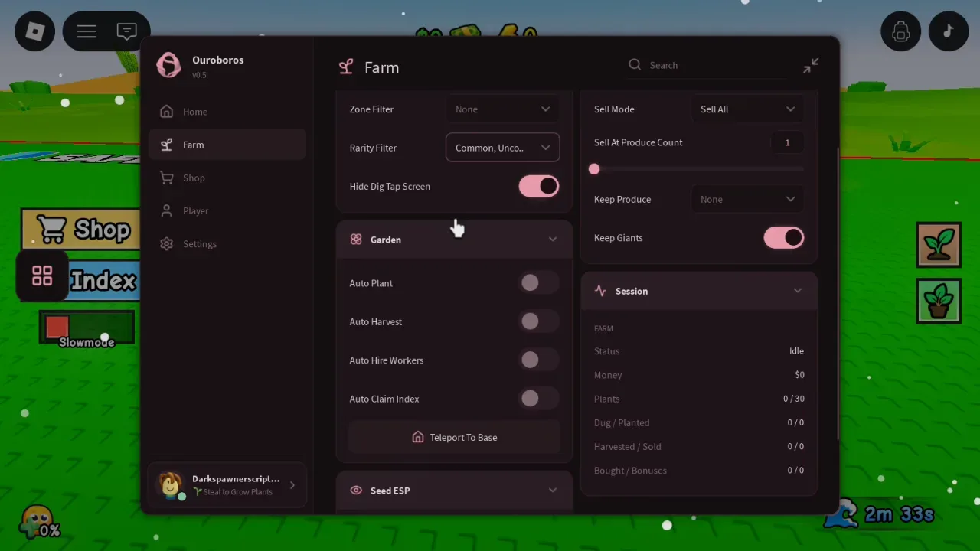Disable Hide Dig Tap Screen toggle
The width and height of the screenshot is (980, 551).
(x=539, y=186)
